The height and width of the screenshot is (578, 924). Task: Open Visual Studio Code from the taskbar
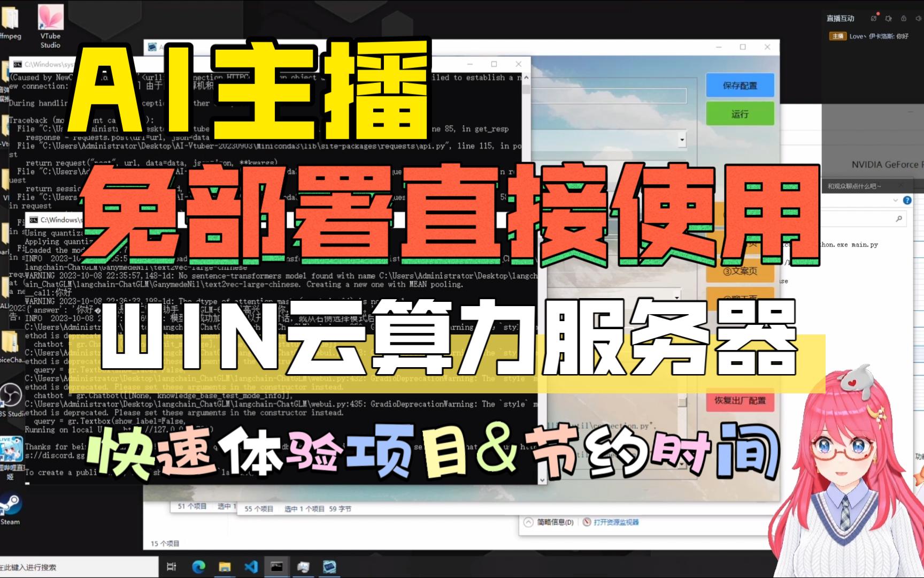(x=251, y=567)
